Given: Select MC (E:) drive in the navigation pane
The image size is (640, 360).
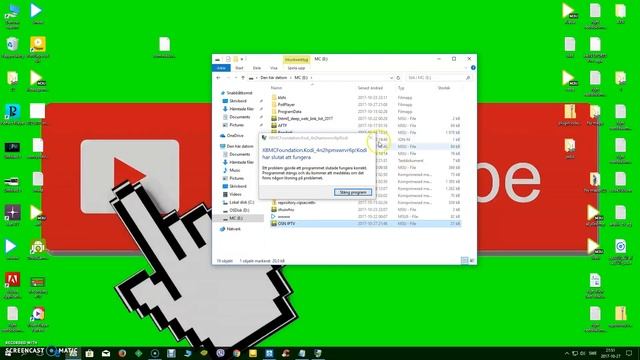Looking at the screenshot, I should pos(236,218).
